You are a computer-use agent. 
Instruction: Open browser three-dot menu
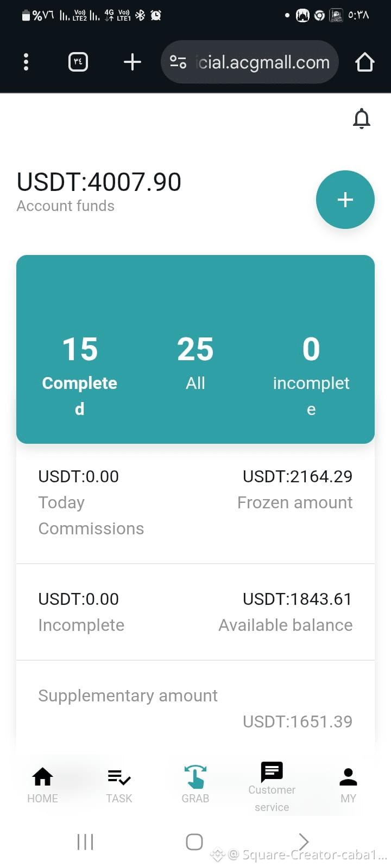26,62
